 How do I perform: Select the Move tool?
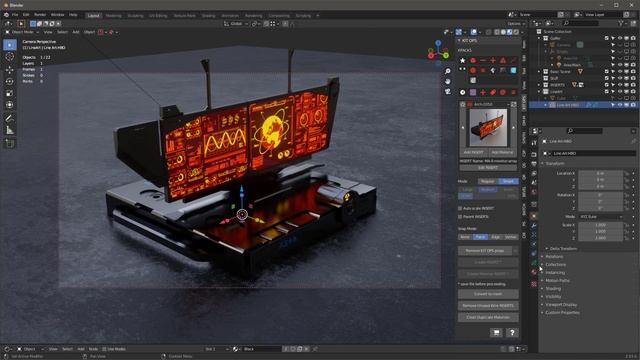pos(10,69)
